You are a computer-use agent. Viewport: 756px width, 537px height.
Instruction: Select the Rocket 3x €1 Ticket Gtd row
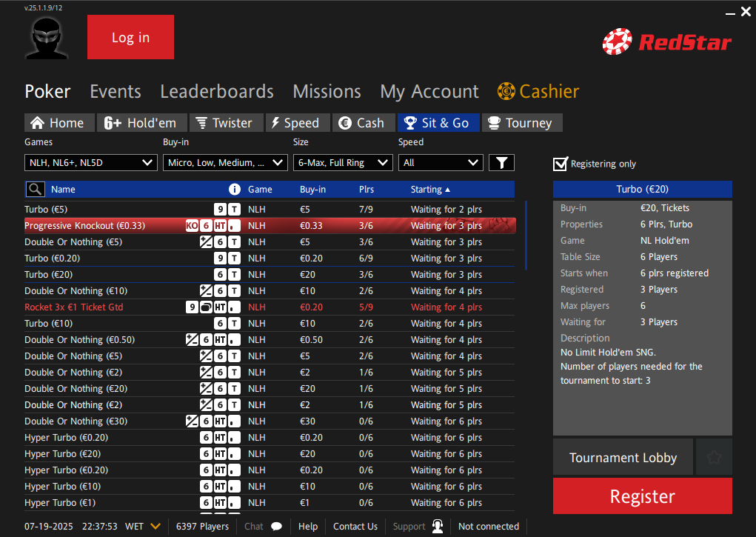point(270,307)
